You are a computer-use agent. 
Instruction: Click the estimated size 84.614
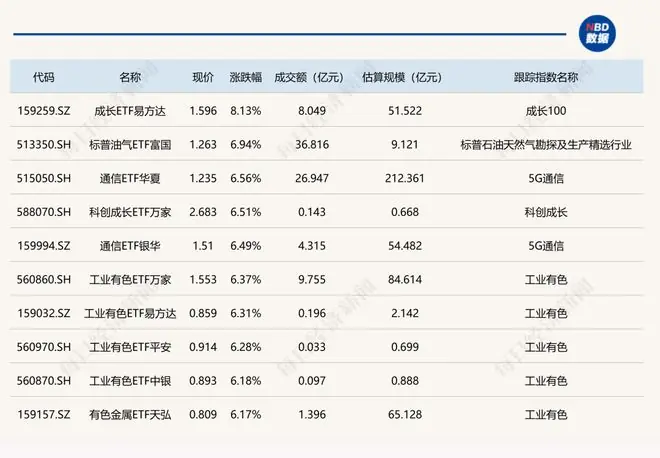(x=405, y=280)
